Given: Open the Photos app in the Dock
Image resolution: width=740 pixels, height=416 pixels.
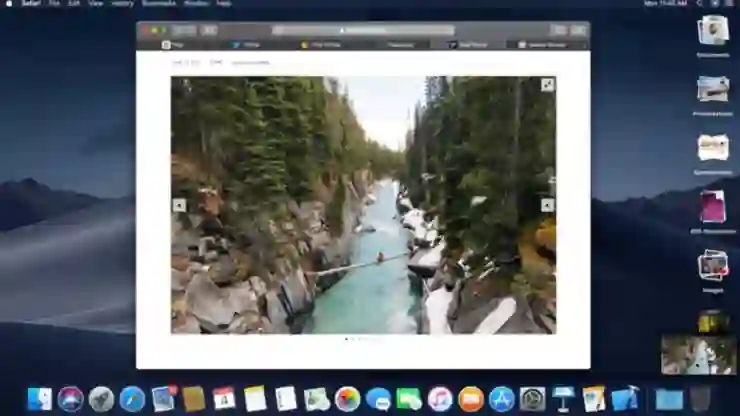Looking at the screenshot, I should (x=347, y=399).
